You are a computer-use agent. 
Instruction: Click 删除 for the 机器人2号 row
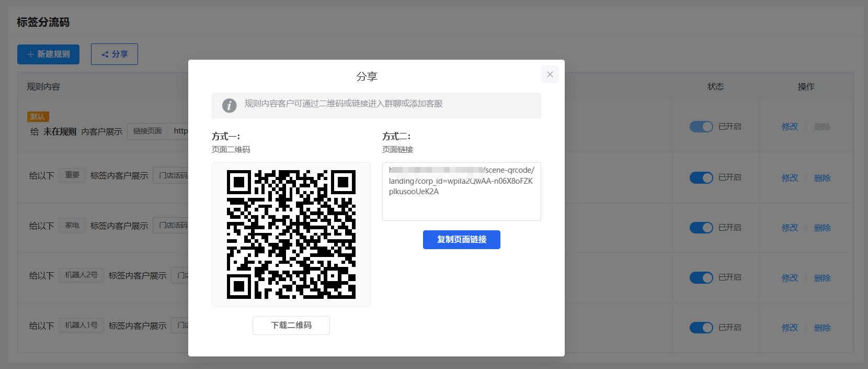click(x=822, y=278)
